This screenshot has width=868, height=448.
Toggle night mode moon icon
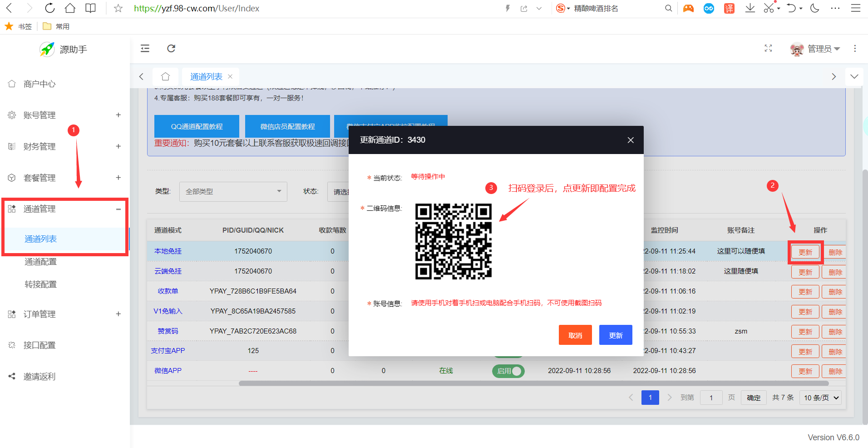[x=815, y=8]
